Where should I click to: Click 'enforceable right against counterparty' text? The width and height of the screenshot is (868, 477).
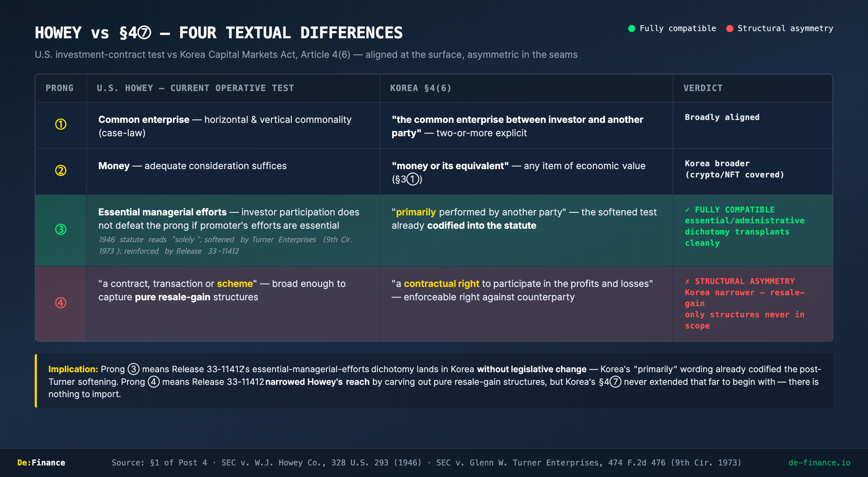point(489,297)
